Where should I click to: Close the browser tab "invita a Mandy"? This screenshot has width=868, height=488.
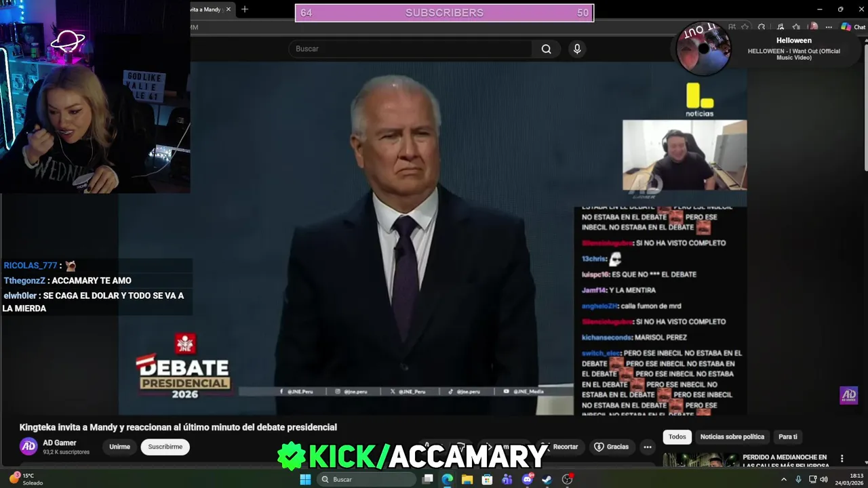pos(229,9)
